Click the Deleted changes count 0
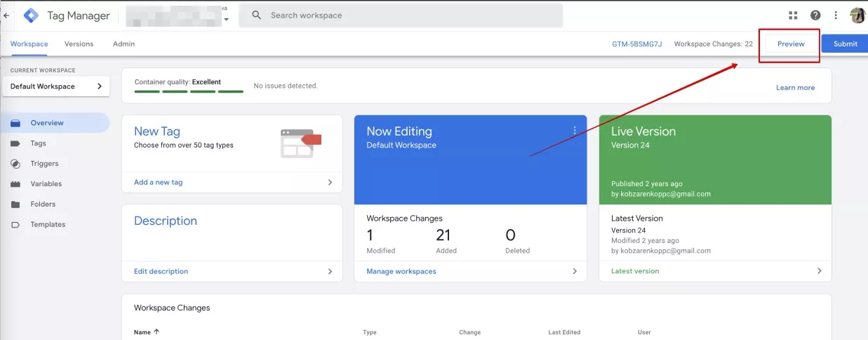868x340 pixels. 510,235
